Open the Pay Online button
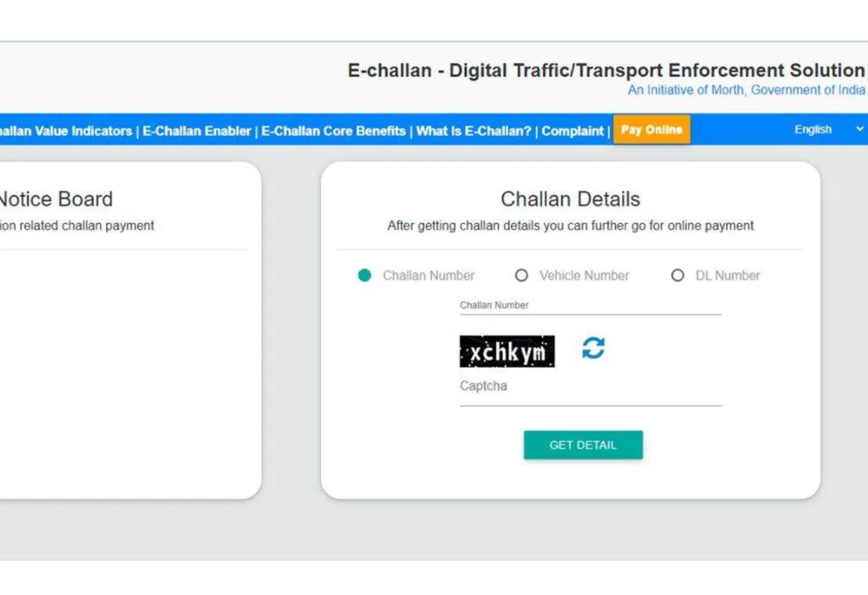Screen dimensions: 868x595 click(652, 130)
